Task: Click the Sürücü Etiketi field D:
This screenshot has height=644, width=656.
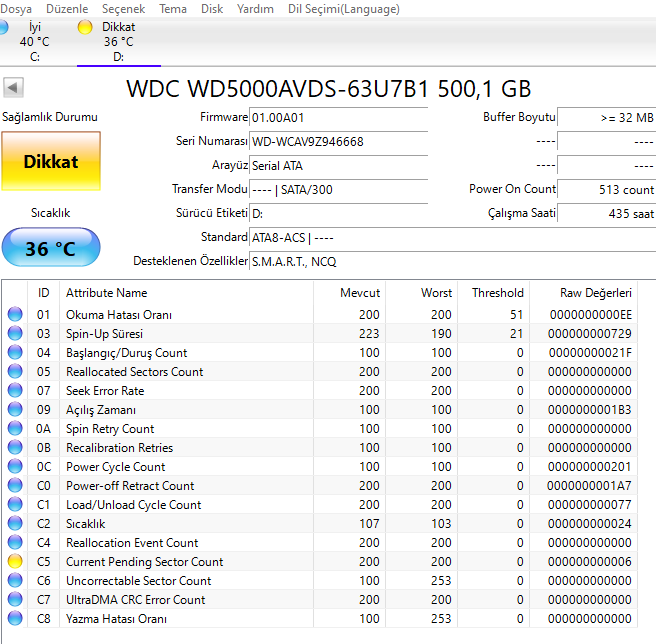Action: pyautogui.click(x=338, y=214)
